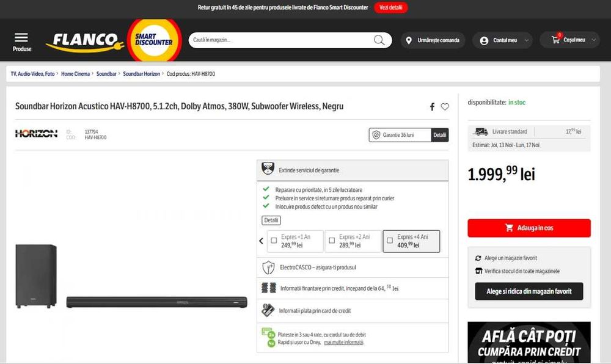
Task: Click Detalii under extended warranty benefits
Action: [x=271, y=220]
